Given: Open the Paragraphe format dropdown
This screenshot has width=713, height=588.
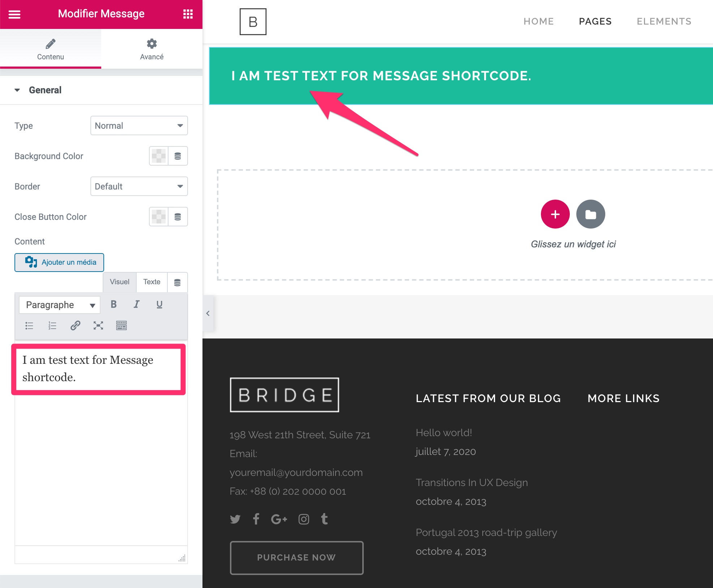Looking at the screenshot, I should pos(59,304).
